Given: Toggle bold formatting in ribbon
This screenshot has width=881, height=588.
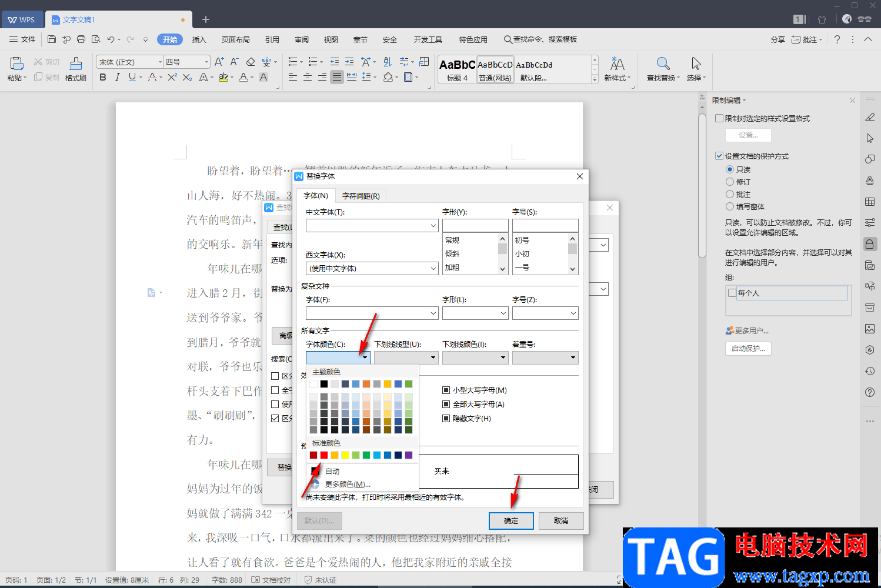Looking at the screenshot, I should 103,77.
